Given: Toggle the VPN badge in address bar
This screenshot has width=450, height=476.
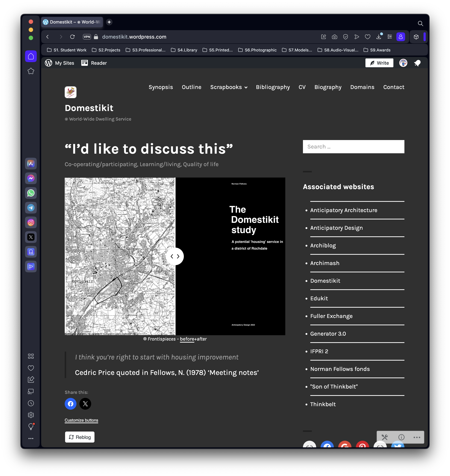Looking at the screenshot, I should coord(87,37).
